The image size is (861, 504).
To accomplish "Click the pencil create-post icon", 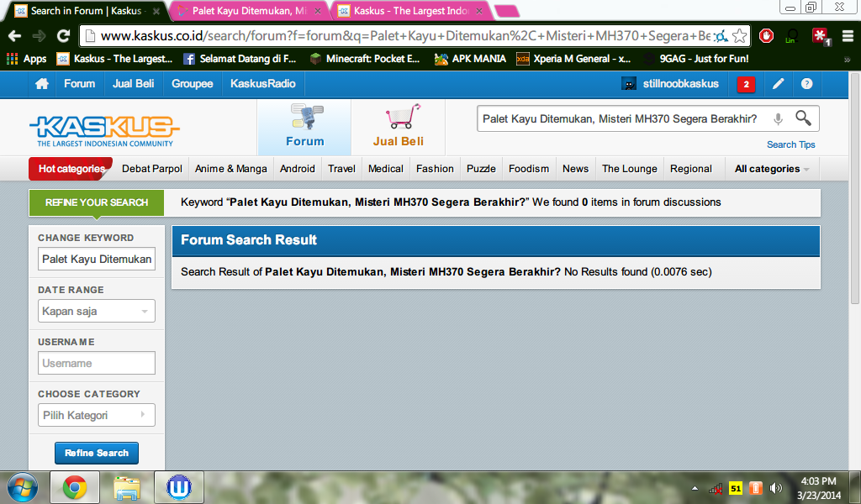I will (x=778, y=84).
